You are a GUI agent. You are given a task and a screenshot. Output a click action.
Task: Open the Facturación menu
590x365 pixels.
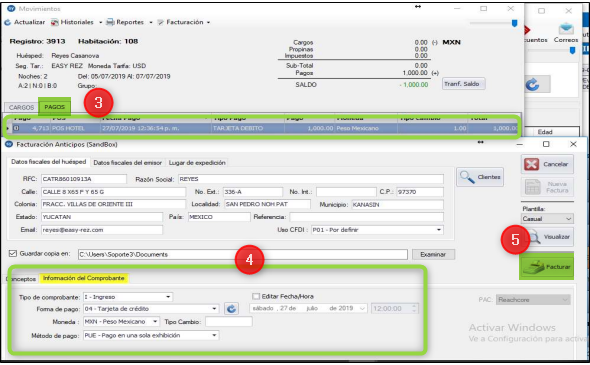click(184, 22)
